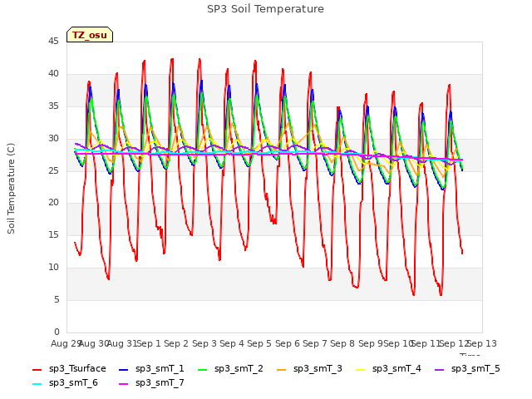Click the TZ_osu annotation label
532x399 pixels.
point(90,35)
